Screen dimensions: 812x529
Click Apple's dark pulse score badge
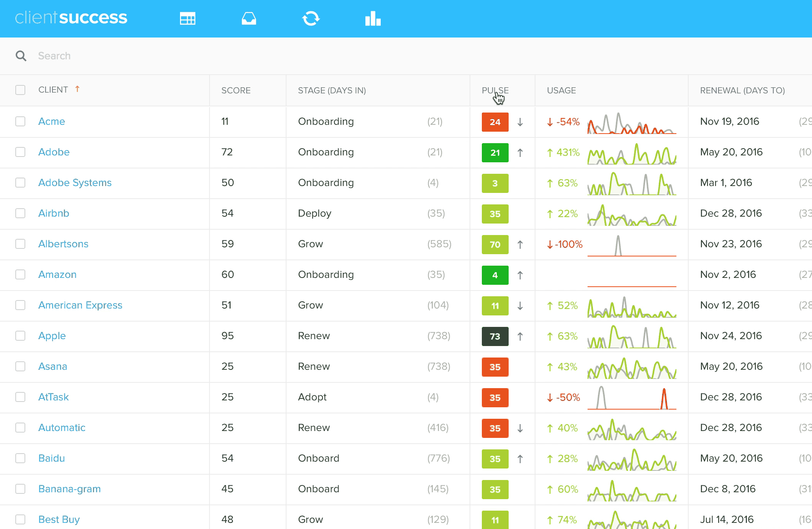(x=495, y=336)
